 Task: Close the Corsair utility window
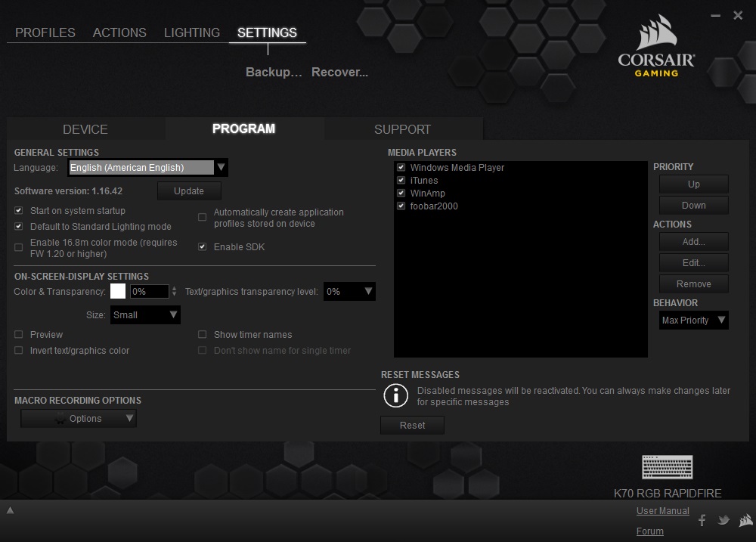pyautogui.click(x=738, y=15)
